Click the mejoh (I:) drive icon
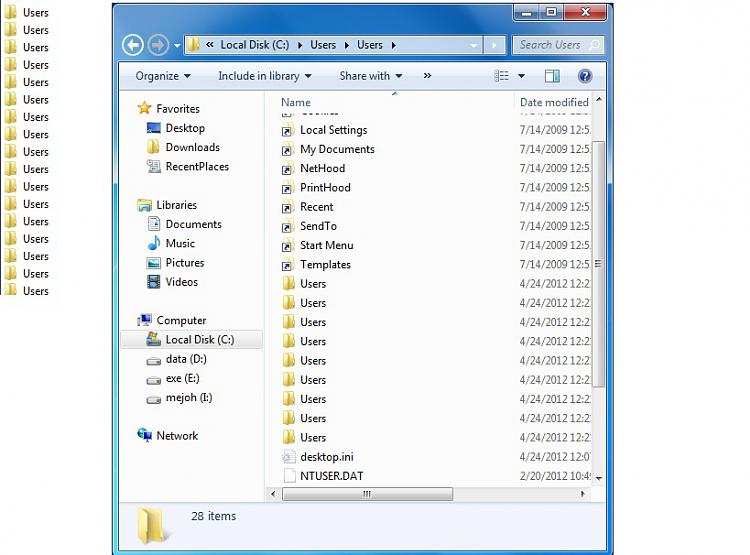 (154, 400)
